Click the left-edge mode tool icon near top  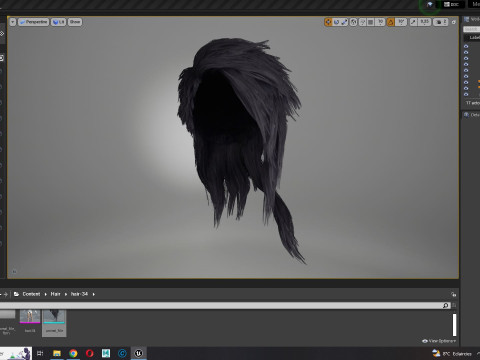[x=2, y=33]
